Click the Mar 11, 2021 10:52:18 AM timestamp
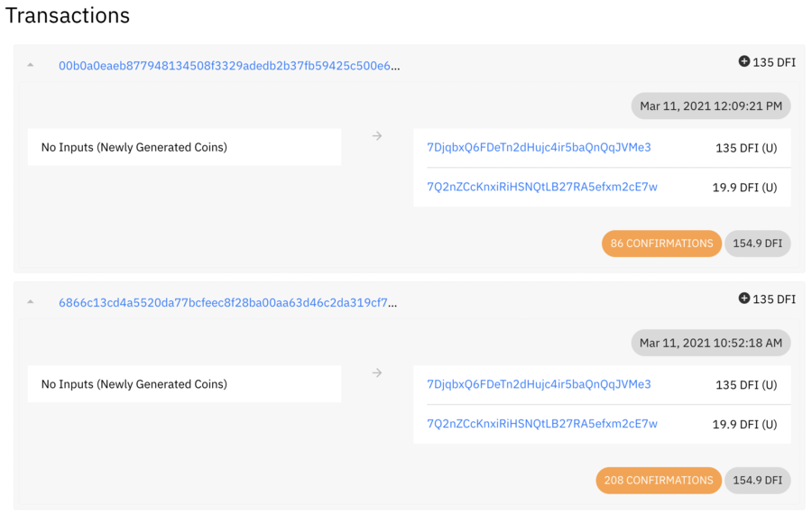 (711, 343)
